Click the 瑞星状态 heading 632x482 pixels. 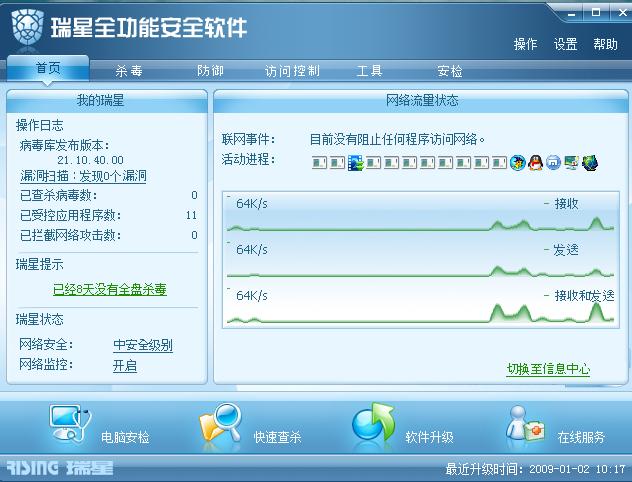pyautogui.click(x=40, y=320)
